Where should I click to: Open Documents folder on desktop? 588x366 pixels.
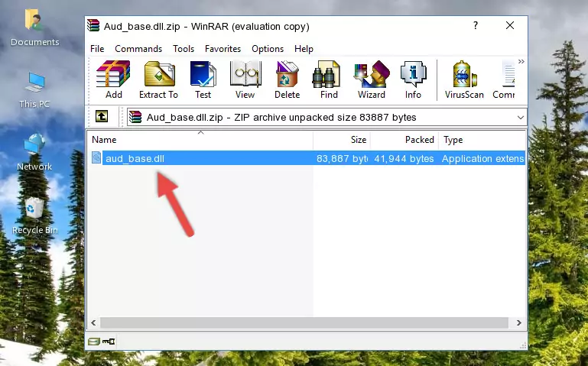[34, 28]
